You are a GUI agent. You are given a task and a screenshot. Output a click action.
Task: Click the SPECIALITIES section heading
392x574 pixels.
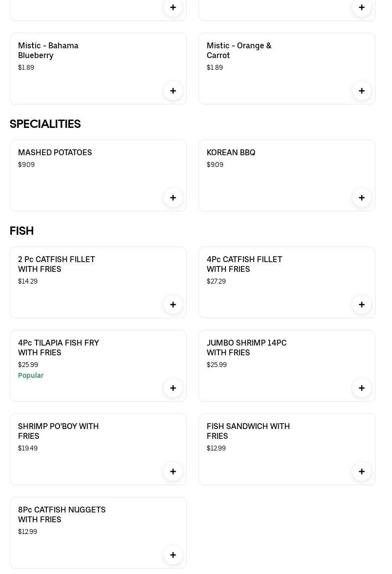coord(45,124)
